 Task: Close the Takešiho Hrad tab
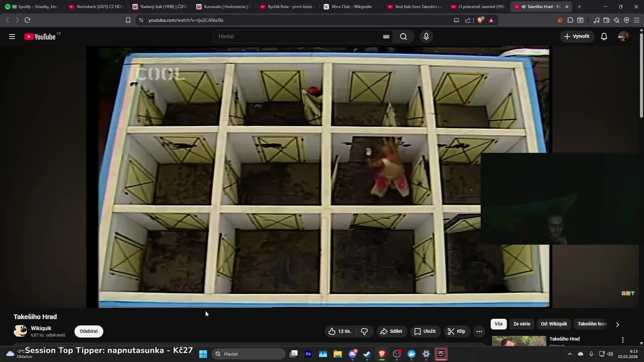(x=567, y=7)
